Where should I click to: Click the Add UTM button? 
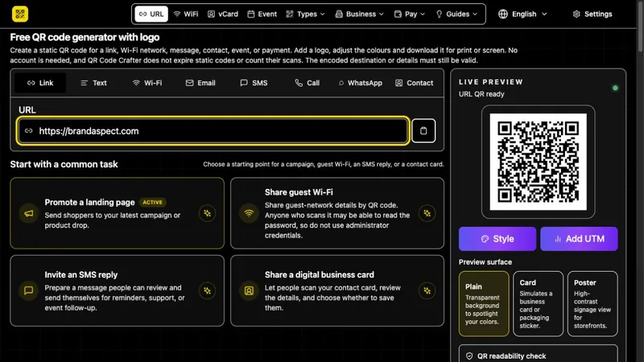point(579,239)
